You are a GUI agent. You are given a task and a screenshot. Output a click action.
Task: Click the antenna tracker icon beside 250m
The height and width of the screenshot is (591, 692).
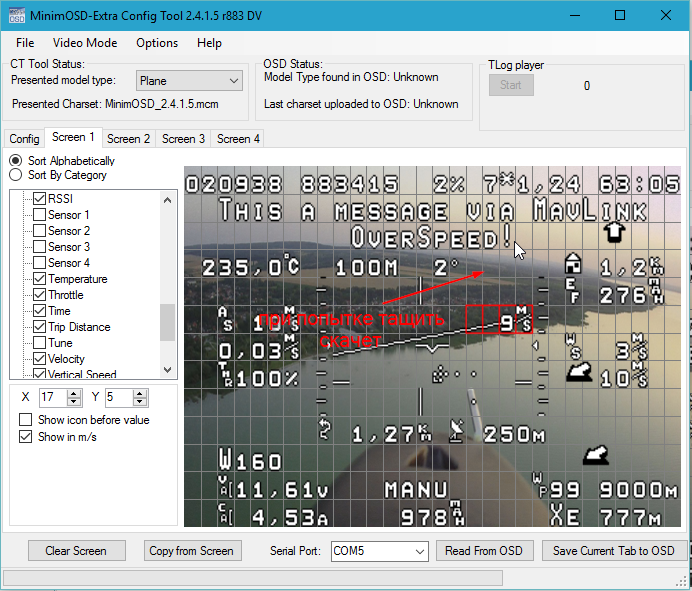click(x=457, y=432)
